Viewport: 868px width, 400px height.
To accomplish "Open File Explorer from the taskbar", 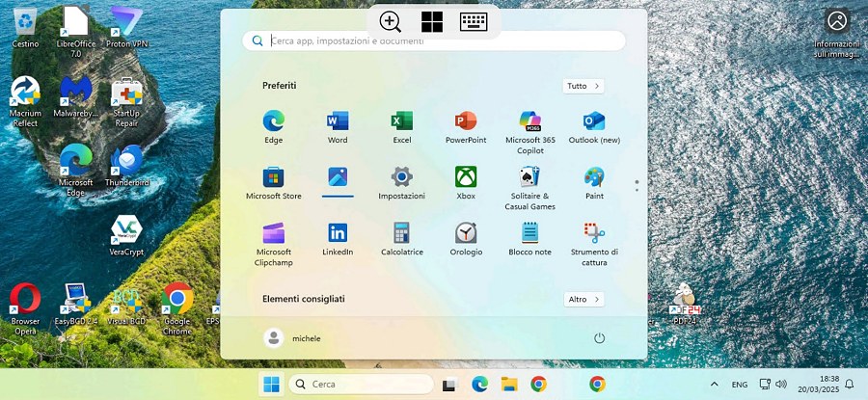I will pos(508,384).
